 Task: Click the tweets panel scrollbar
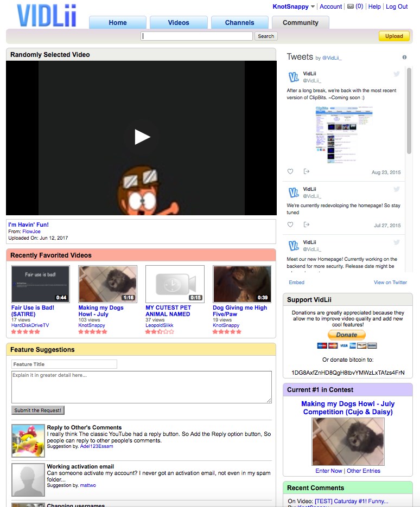tap(409, 111)
